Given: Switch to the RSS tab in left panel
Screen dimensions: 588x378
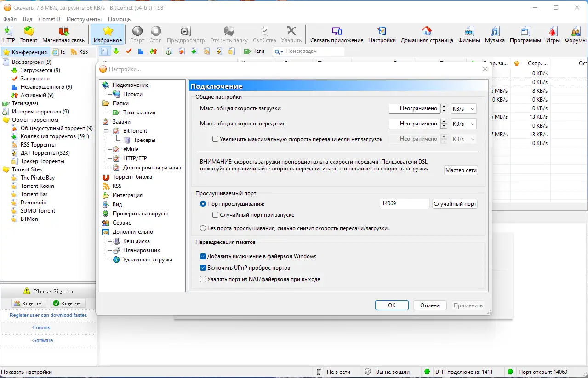Looking at the screenshot, I should (79, 52).
